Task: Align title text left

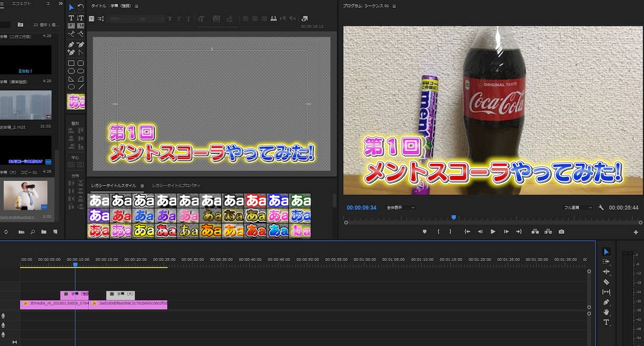Action: tap(246, 18)
